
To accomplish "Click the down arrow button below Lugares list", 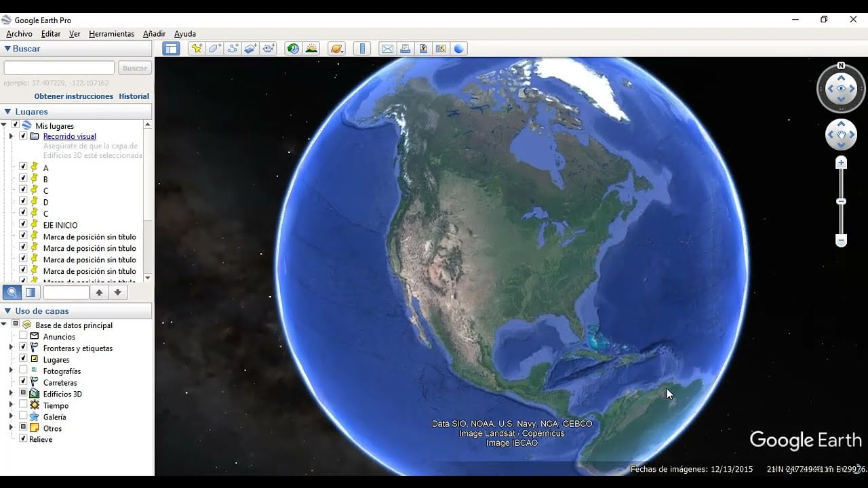I will pos(118,292).
